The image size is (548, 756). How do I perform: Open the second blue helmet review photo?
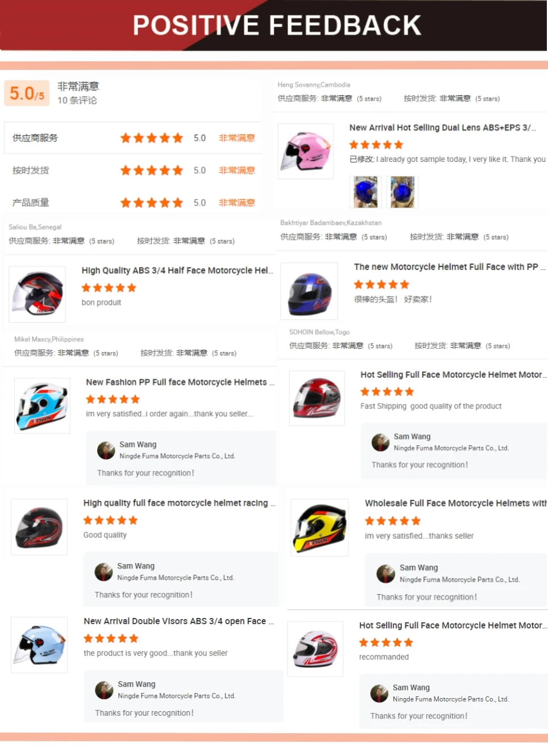pyautogui.click(x=402, y=192)
